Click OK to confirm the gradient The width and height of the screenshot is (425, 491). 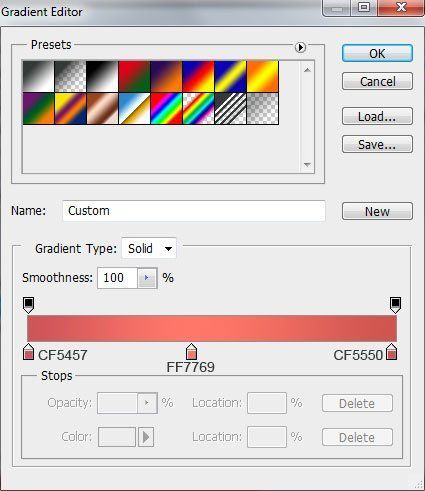point(377,53)
